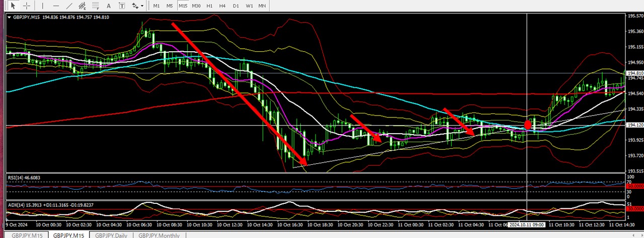Choose the text 'A' tool
The image size is (644, 238).
108,6
